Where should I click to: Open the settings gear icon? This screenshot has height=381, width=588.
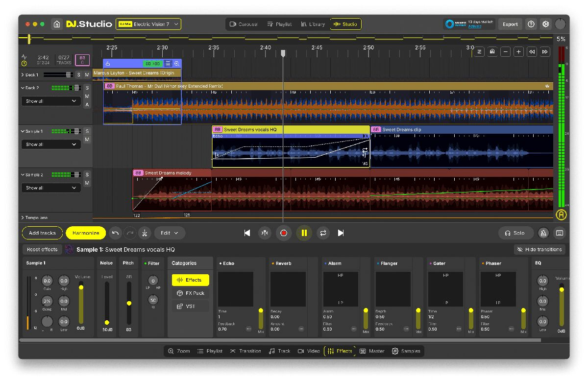click(x=545, y=24)
